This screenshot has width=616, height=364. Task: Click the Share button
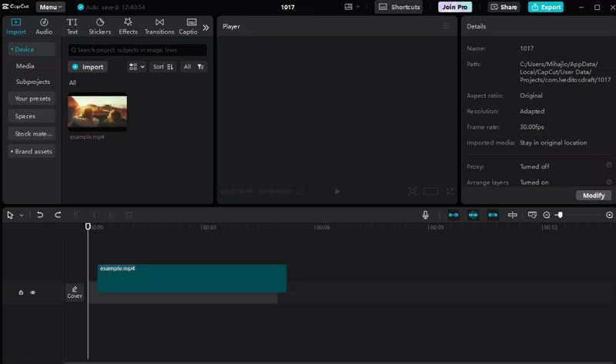pos(504,7)
